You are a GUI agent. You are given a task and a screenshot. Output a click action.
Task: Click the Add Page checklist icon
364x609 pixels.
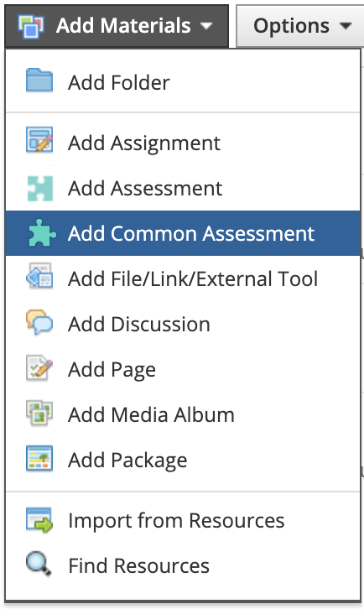click(x=39, y=367)
